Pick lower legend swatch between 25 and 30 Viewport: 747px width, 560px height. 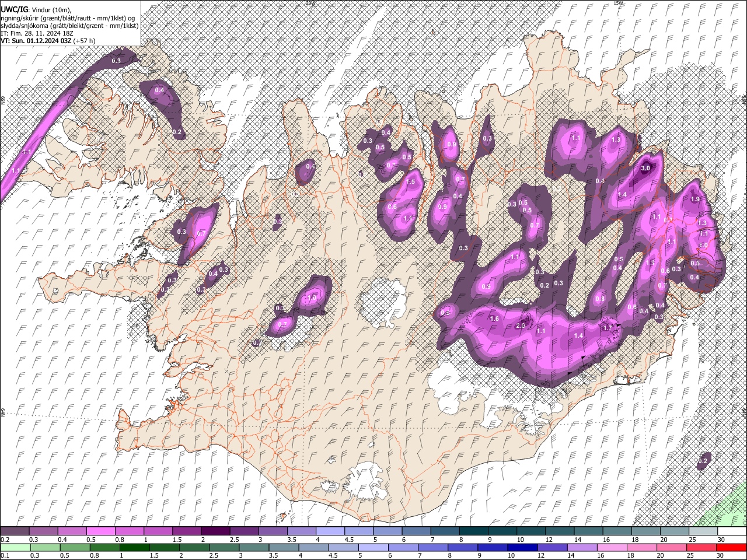tap(703, 547)
